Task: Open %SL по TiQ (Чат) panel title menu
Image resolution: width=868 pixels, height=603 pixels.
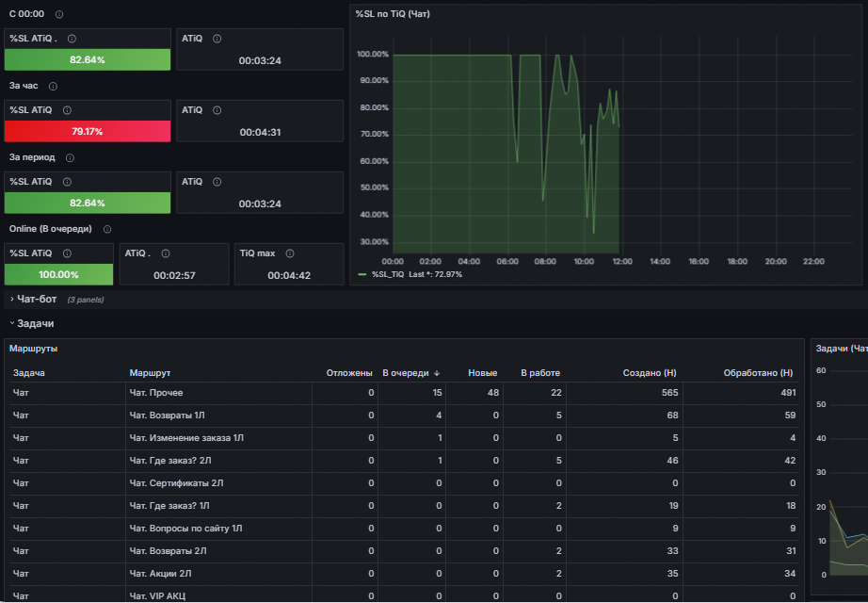Action: [393, 14]
